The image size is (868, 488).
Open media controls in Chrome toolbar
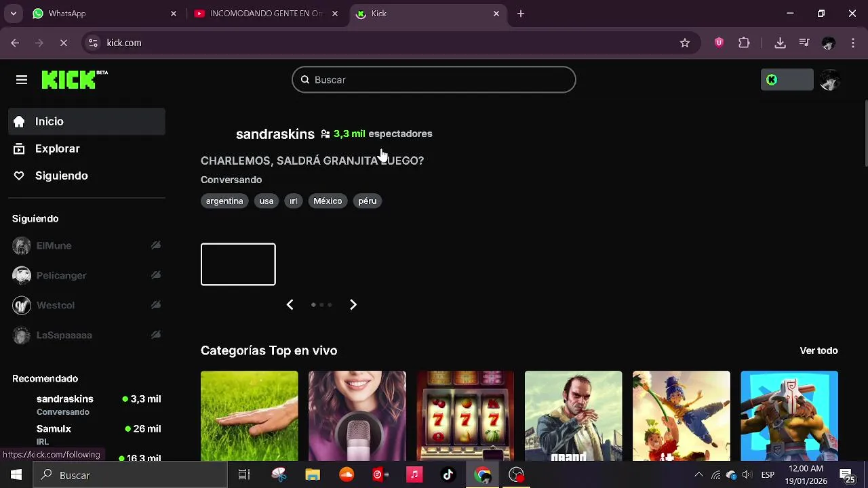pos(804,43)
